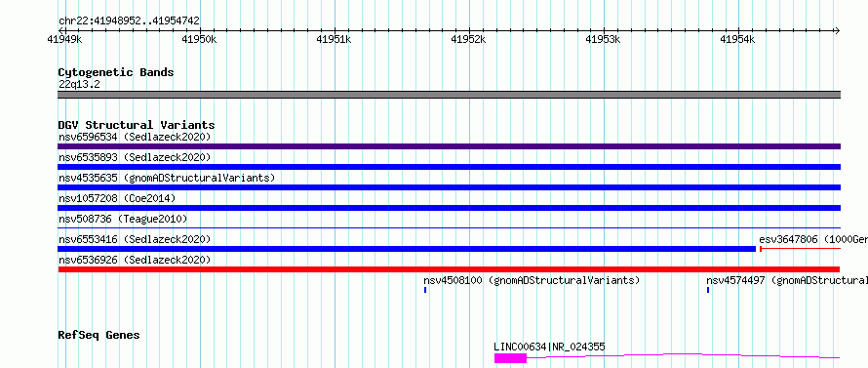Select the nsv6553416 blue variant bar
This screenshot has height=368, width=868.
tap(407, 249)
